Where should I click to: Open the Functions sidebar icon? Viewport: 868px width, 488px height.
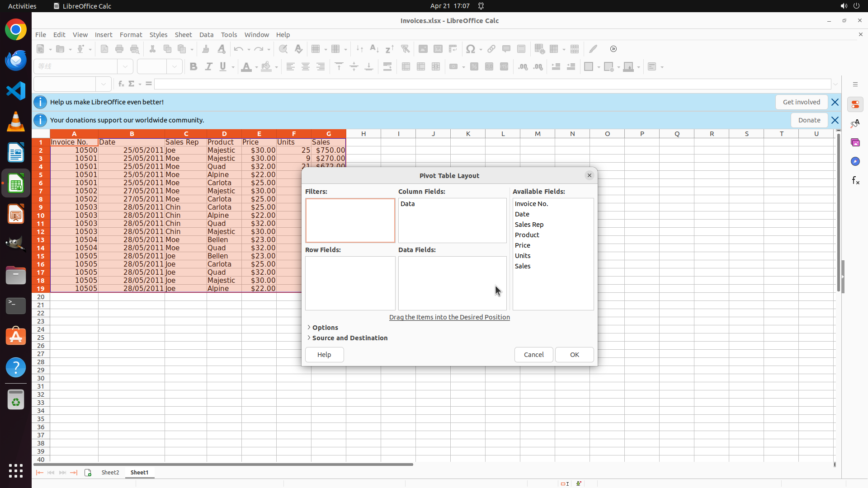[855, 181]
